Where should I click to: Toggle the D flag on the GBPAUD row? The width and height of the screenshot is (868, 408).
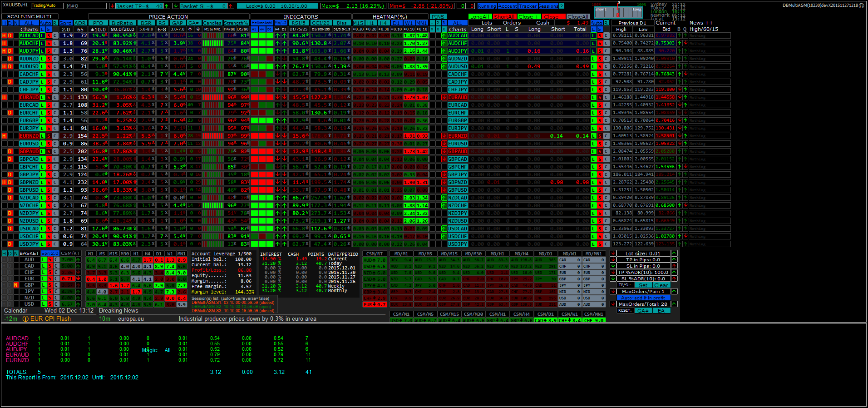[x=10, y=151]
